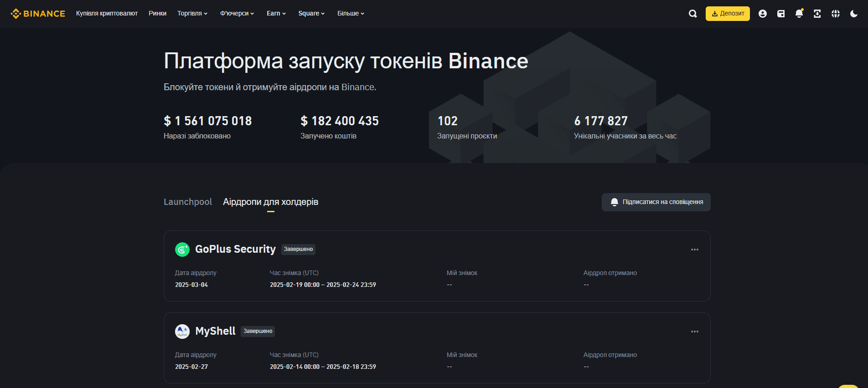The height and width of the screenshot is (388, 868).
Task: Click the yellow Депозит button
Action: coord(728,14)
